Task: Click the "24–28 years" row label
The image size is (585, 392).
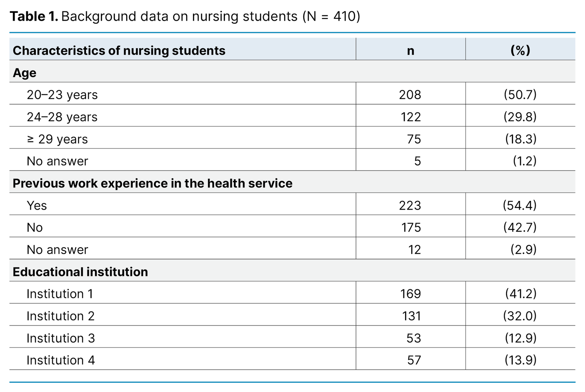Action: (x=62, y=117)
